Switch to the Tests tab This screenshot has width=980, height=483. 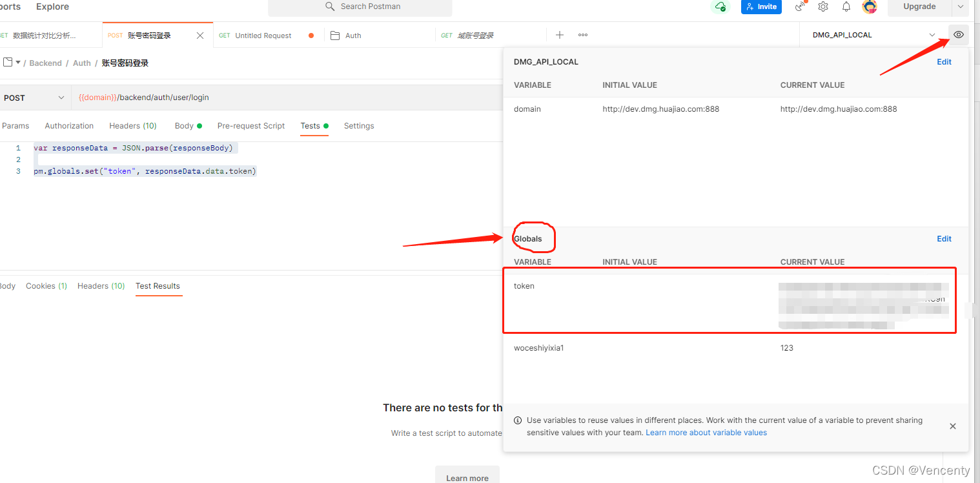[314, 126]
